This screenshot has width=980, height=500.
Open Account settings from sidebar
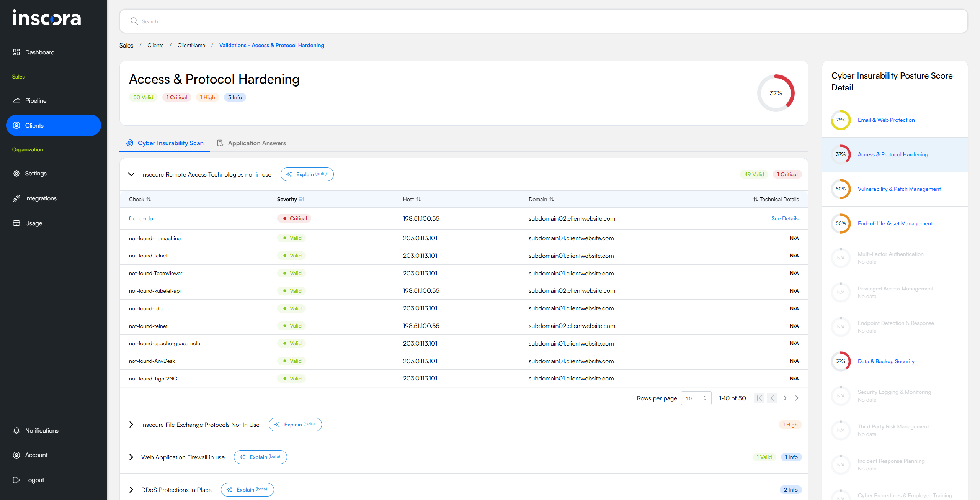click(x=36, y=455)
